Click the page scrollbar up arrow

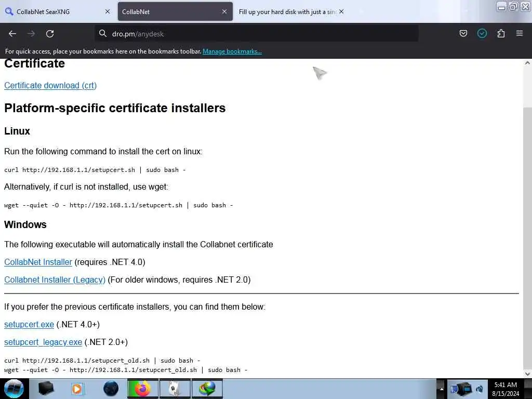(x=527, y=63)
